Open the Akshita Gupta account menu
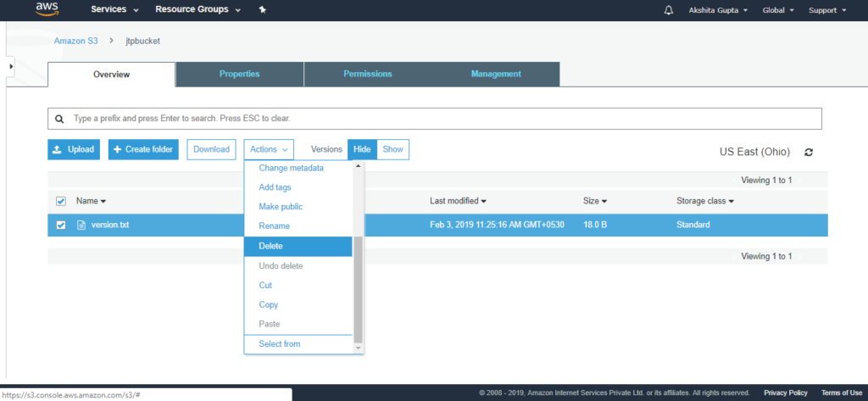This screenshot has height=401, width=868. coord(718,10)
